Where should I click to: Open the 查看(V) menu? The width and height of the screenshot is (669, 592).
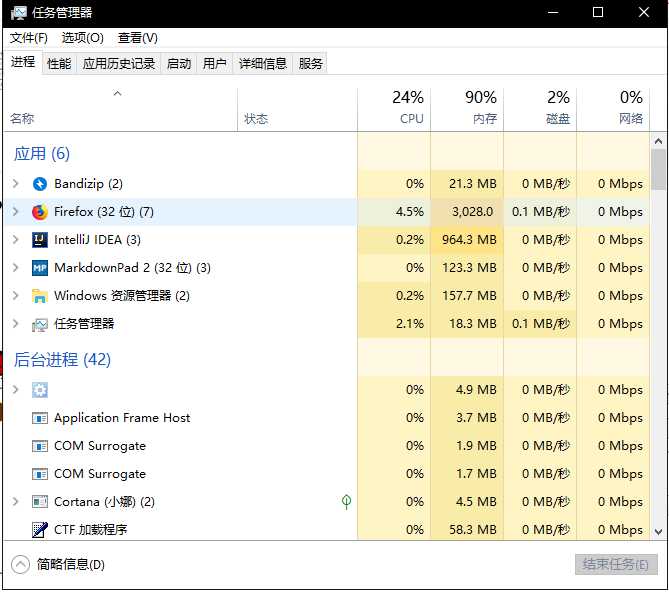(137, 38)
